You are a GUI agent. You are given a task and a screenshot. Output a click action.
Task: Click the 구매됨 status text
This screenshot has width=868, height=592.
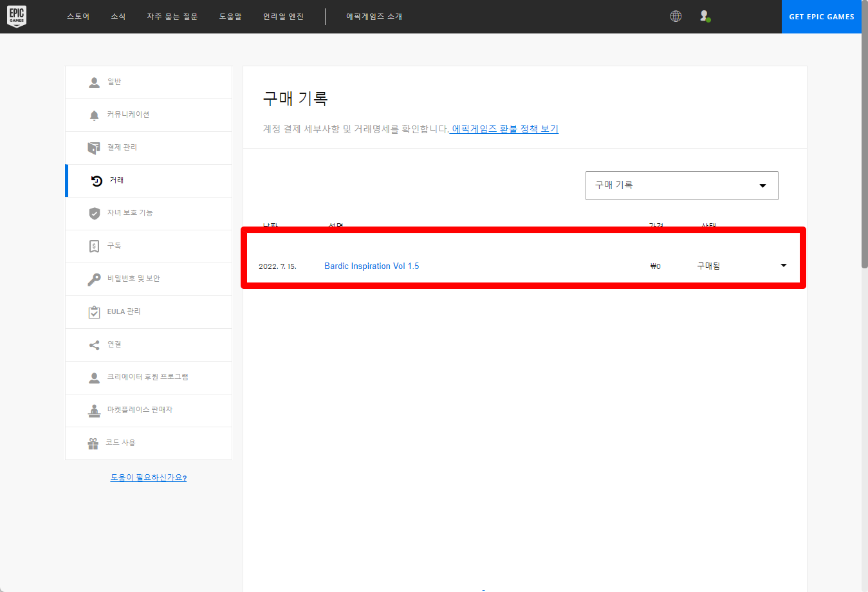pyautogui.click(x=708, y=266)
